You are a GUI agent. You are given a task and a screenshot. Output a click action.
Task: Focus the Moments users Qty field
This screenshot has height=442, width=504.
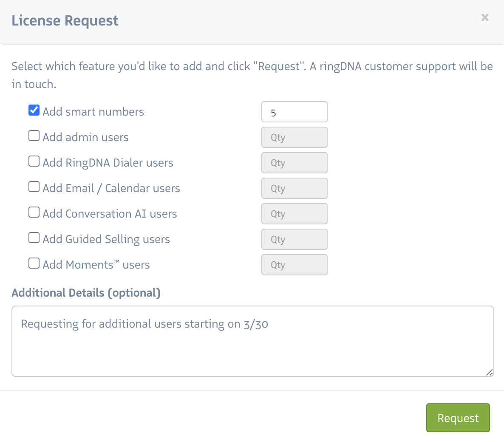click(x=294, y=265)
